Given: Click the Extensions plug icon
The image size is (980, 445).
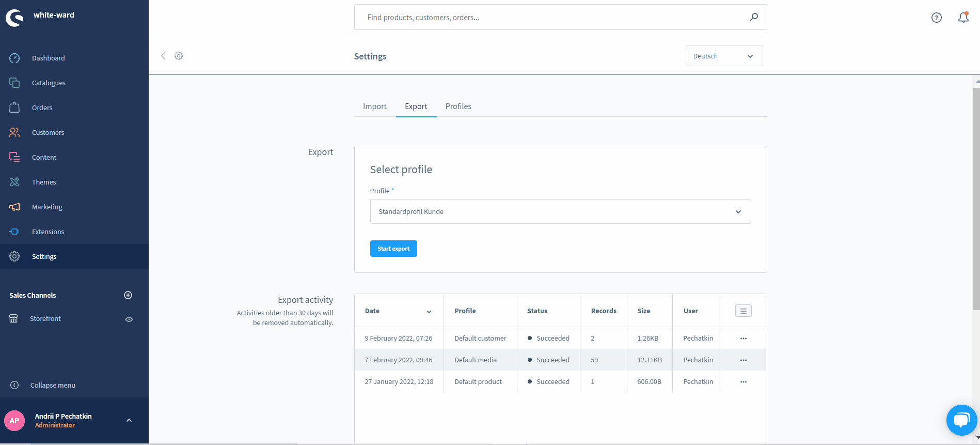Looking at the screenshot, I should click(14, 232).
